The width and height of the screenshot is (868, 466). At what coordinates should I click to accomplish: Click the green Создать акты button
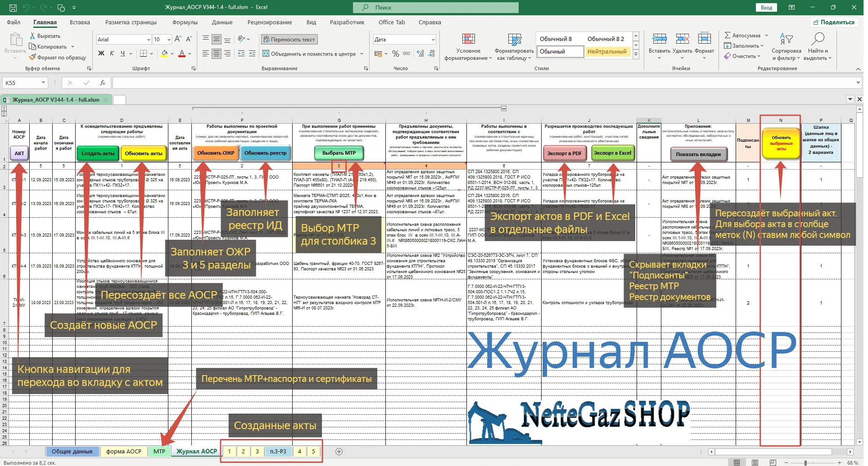[x=98, y=153]
